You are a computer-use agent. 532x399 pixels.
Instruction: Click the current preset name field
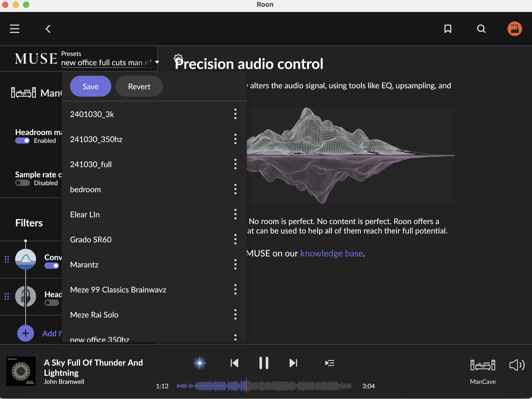pyautogui.click(x=107, y=63)
